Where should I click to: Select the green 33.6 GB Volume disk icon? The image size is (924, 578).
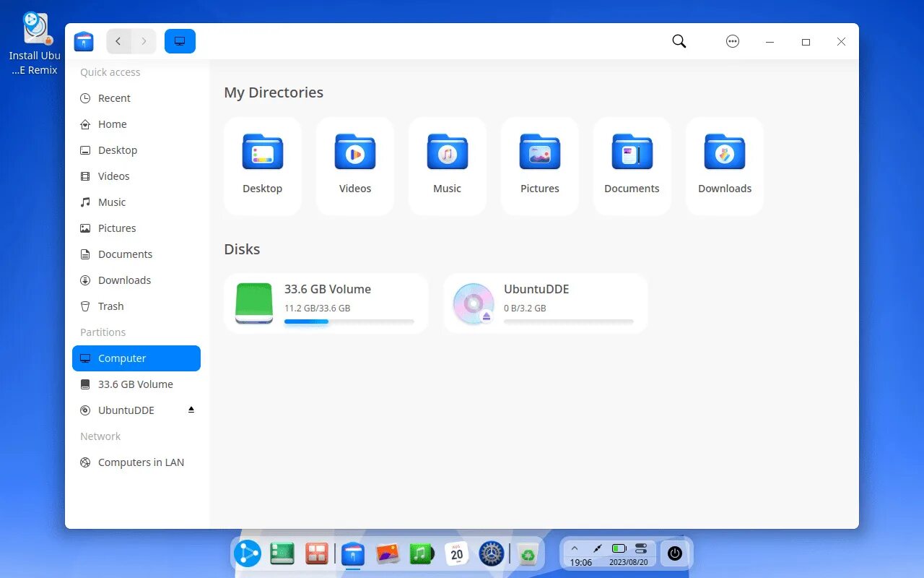point(254,303)
